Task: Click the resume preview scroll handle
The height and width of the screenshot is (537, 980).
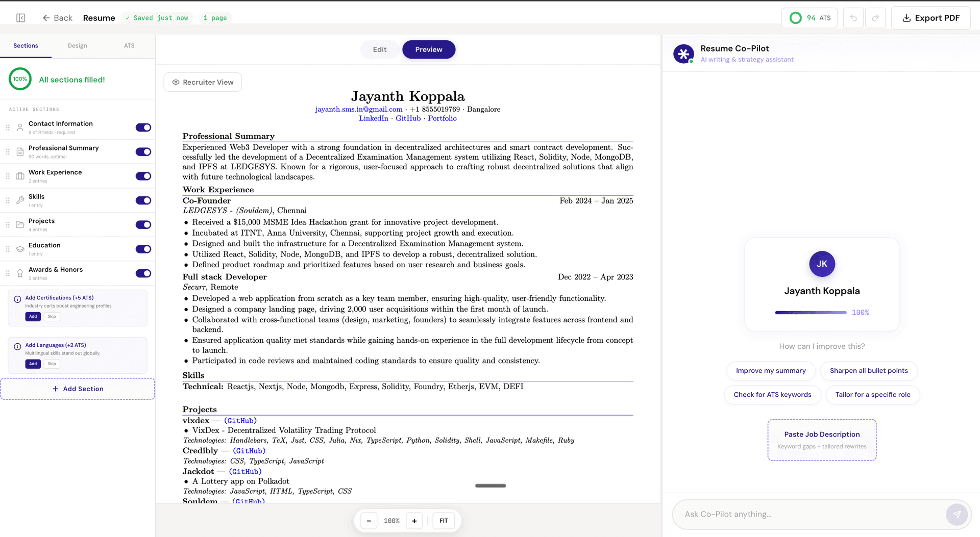Action: [x=491, y=485]
